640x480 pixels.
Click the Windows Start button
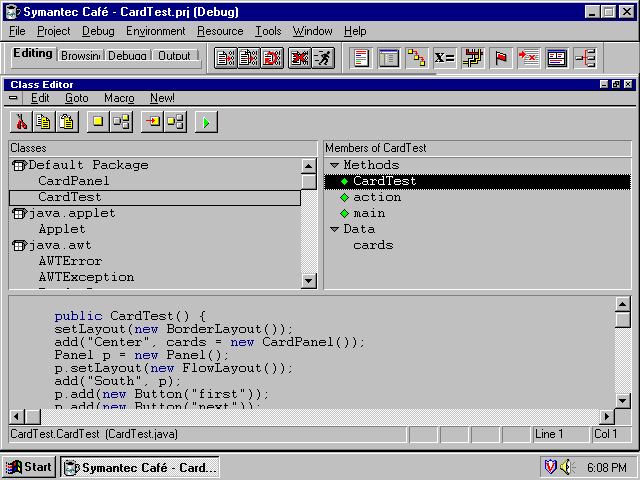(29, 467)
